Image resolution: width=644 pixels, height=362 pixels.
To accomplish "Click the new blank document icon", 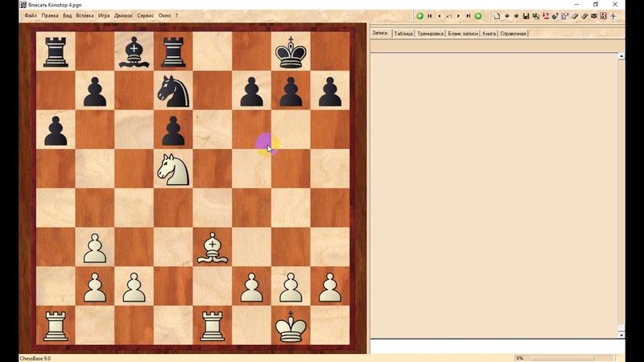I will 497,16.
